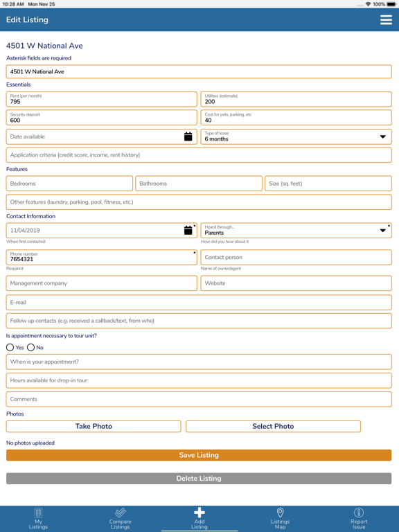Viewport: 399px width, 532px height.
Task: Open calendar icon for Date available
Action: coord(188,136)
